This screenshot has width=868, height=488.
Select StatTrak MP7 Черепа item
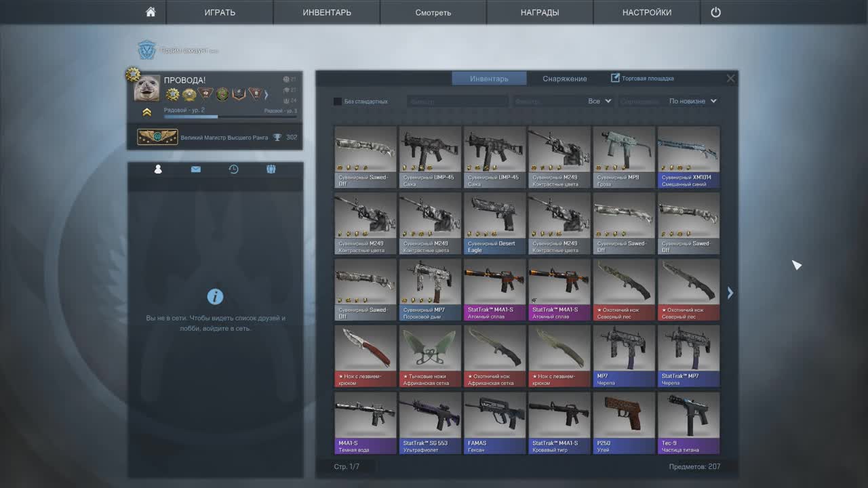(x=688, y=357)
